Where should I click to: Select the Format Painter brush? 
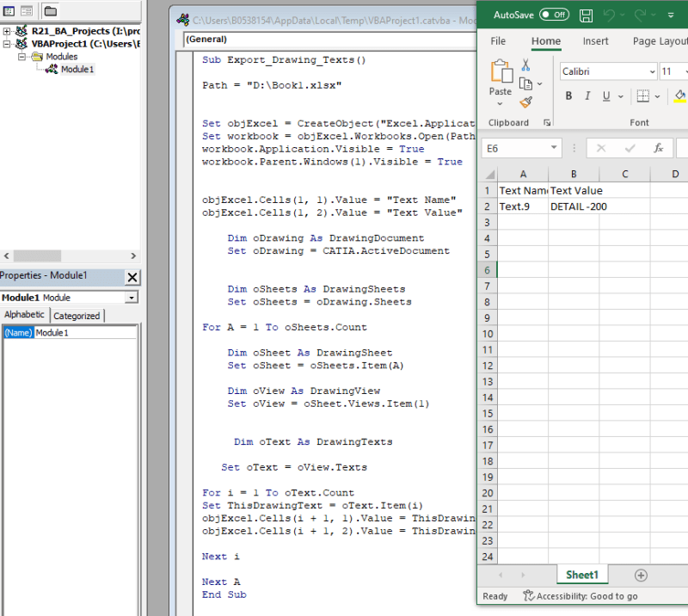(525, 102)
